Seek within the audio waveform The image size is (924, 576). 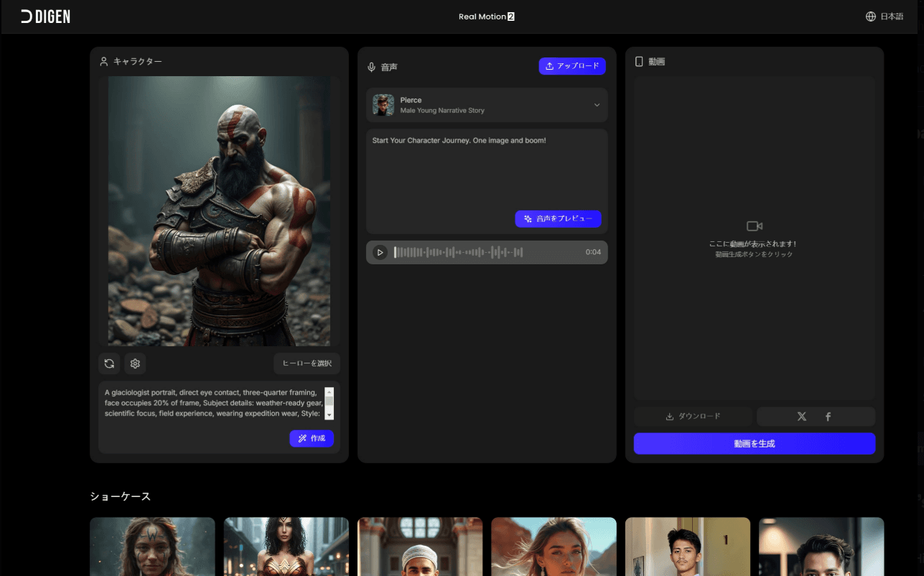[459, 252]
